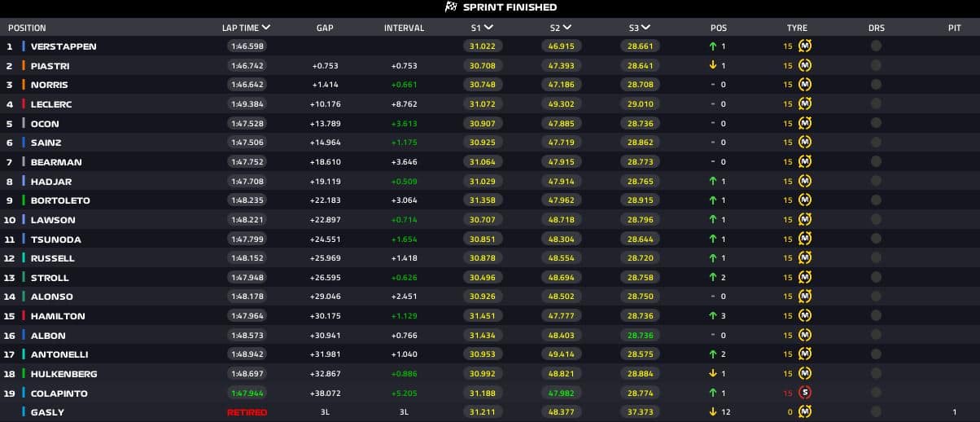Click the Tyre column header
The image size is (980, 422).
click(x=797, y=28)
